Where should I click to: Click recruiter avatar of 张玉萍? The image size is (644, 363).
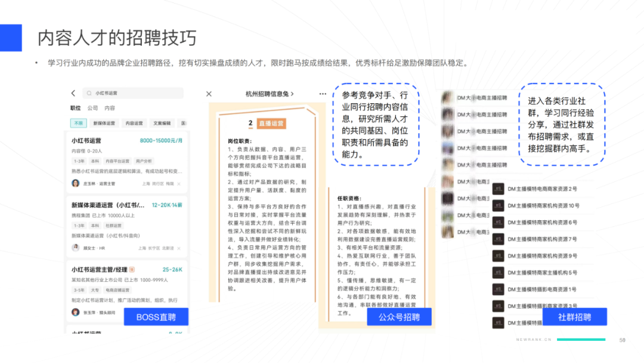(x=76, y=312)
